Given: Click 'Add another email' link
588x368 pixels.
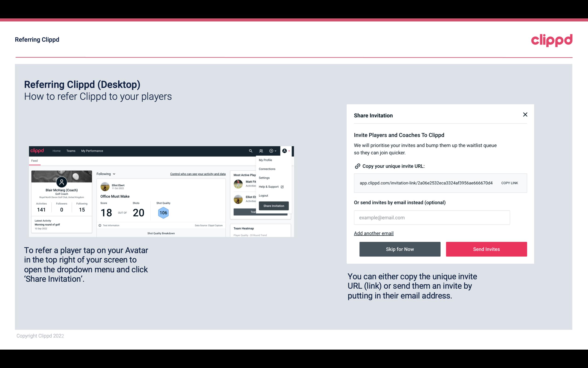Looking at the screenshot, I should point(374,233).
